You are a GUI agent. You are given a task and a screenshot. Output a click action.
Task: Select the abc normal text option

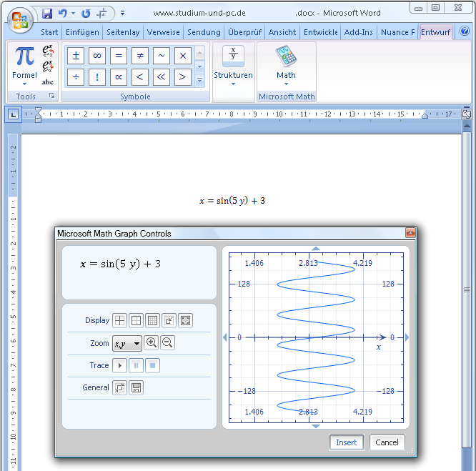coord(48,82)
